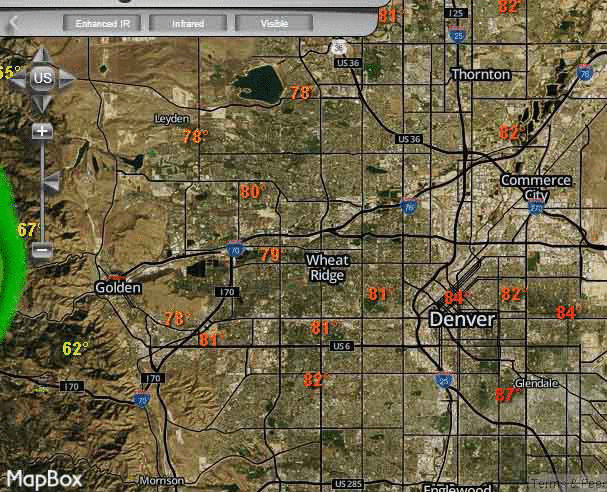Image resolution: width=607 pixels, height=492 pixels.
Task: Click the zoom slider handle
Action: pyautogui.click(x=49, y=180)
